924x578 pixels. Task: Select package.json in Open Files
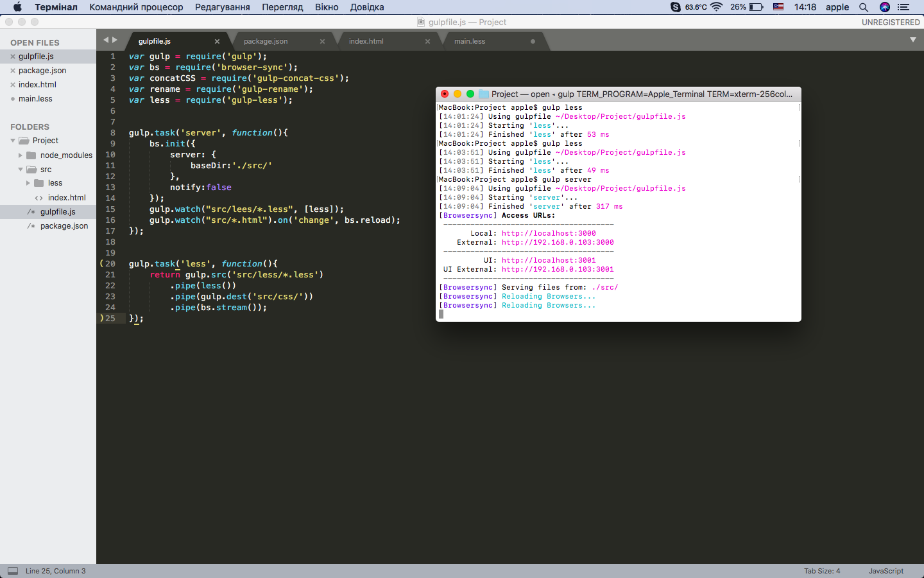click(42, 71)
